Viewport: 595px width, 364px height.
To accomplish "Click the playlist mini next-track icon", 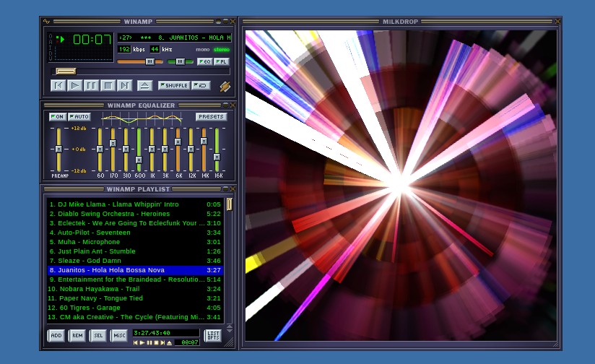I will (x=162, y=343).
